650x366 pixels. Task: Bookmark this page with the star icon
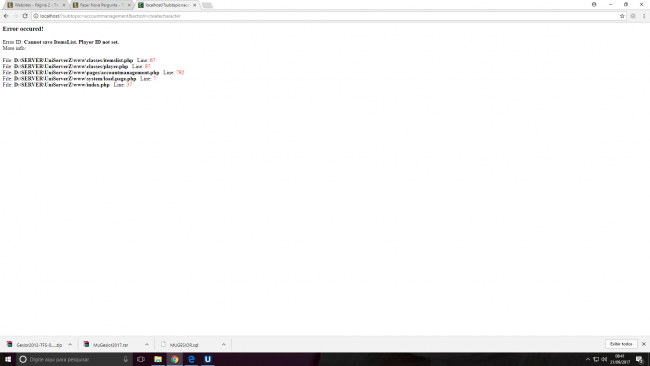click(622, 16)
